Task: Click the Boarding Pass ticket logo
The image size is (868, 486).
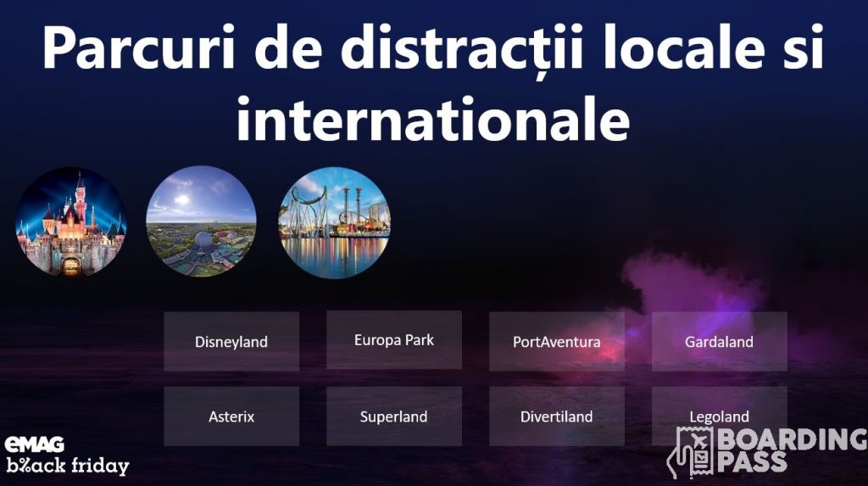Action: [767, 452]
